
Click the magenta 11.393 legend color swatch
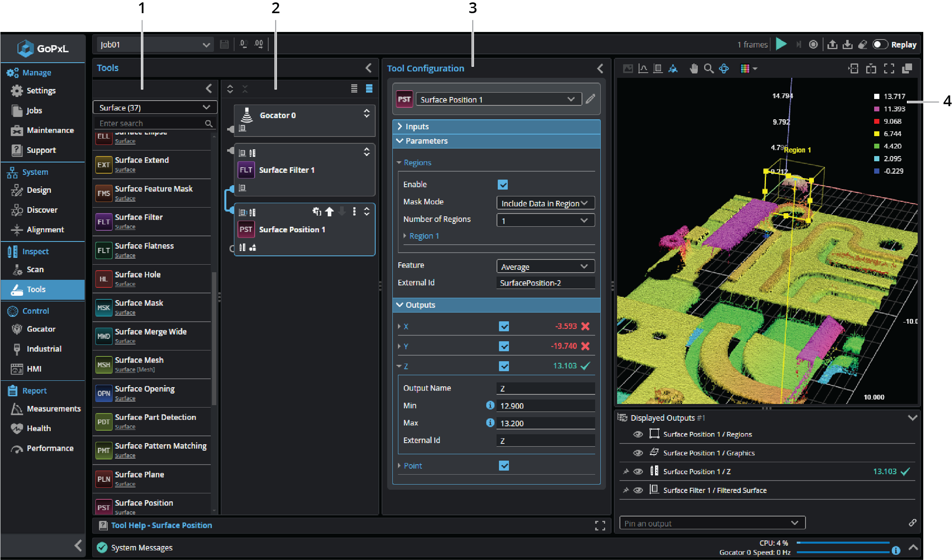[x=877, y=109]
